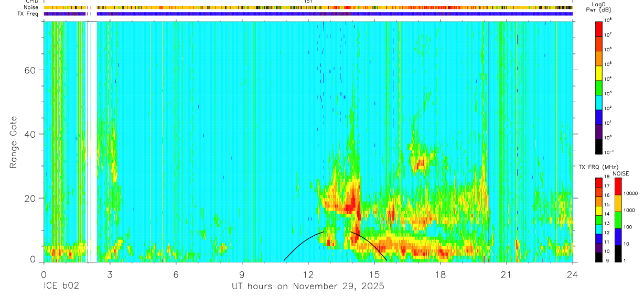Click the black 1–10 NOISE colorbar segment
The height and width of the screenshot is (297, 644).
pyautogui.click(x=617, y=254)
